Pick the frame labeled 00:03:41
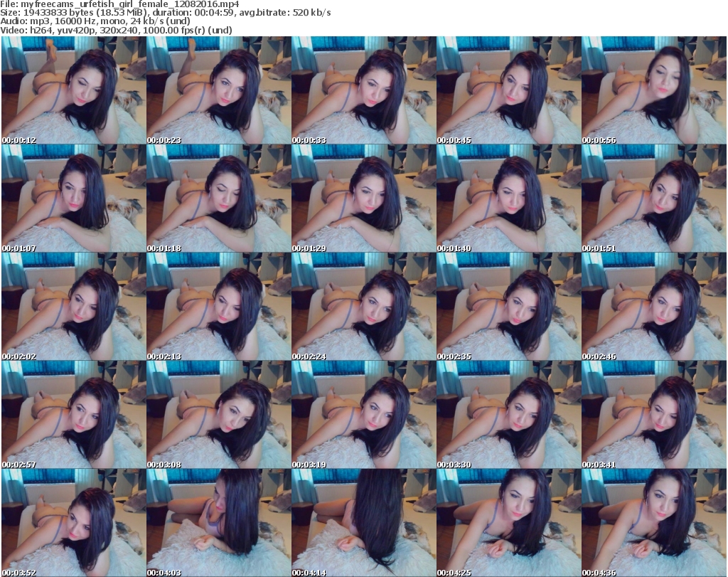 coord(654,414)
